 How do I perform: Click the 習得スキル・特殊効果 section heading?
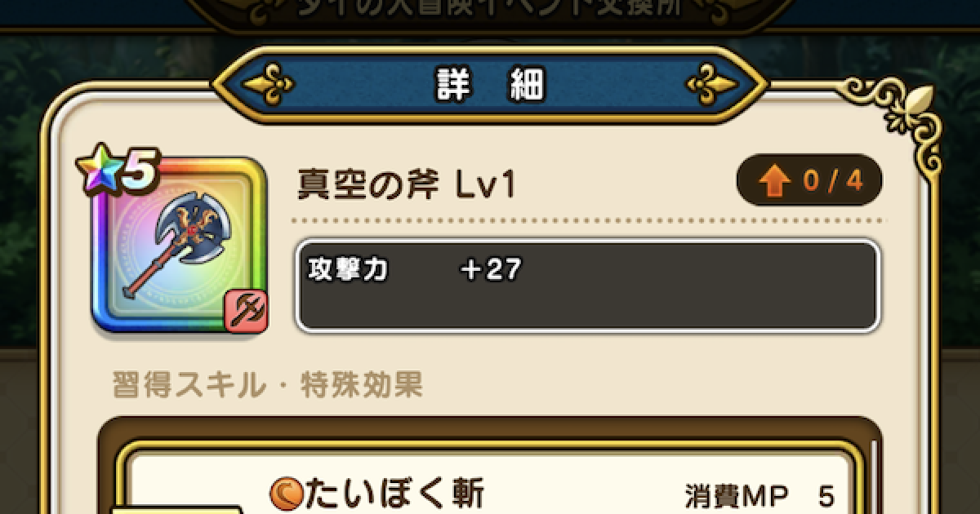click(267, 384)
